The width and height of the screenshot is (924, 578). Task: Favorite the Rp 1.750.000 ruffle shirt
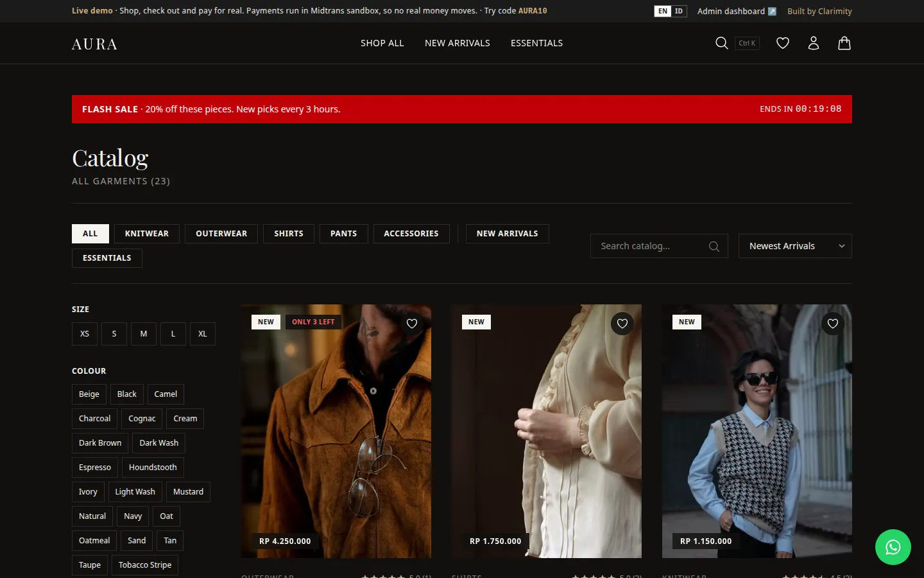pos(622,324)
